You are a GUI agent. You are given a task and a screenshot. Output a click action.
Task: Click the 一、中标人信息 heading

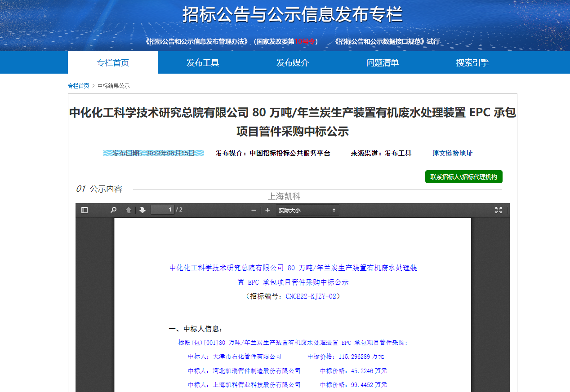click(x=196, y=329)
